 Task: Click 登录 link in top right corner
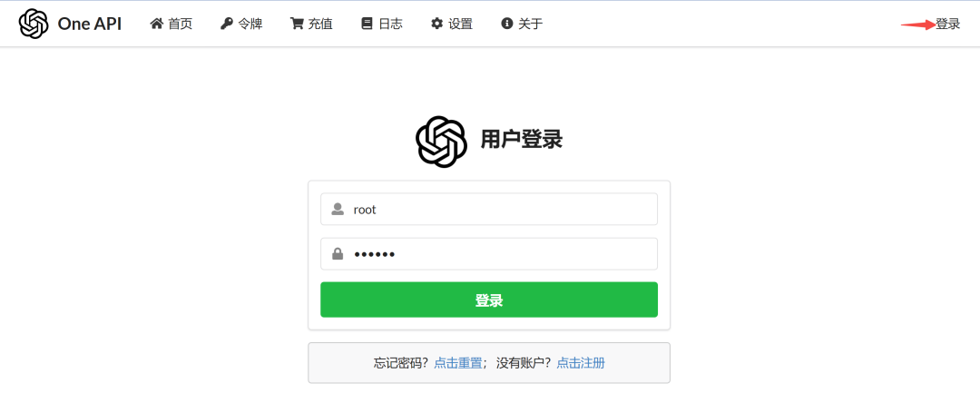(947, 25)
